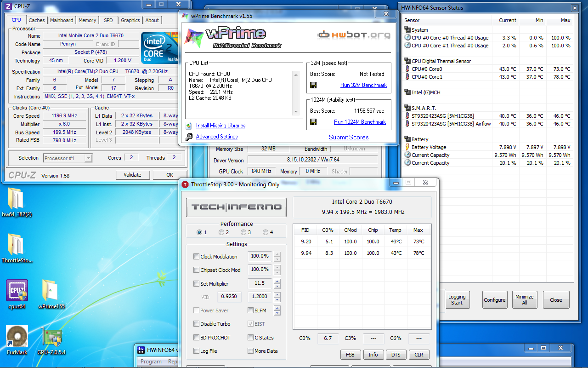This screenshot has width=588, height=368.
Task: Open the wPrime155 desktop folder
Action: [x=51, y=290]
